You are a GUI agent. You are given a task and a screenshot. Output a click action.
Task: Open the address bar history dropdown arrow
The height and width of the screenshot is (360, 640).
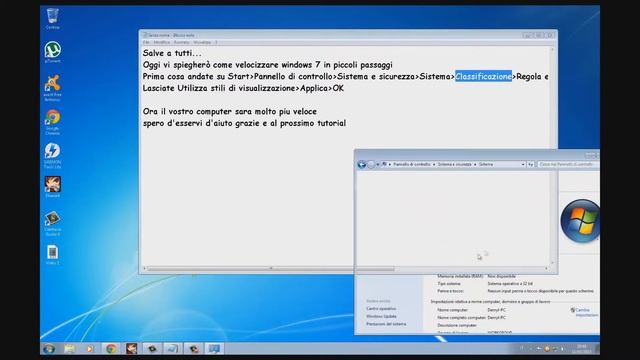523,164
